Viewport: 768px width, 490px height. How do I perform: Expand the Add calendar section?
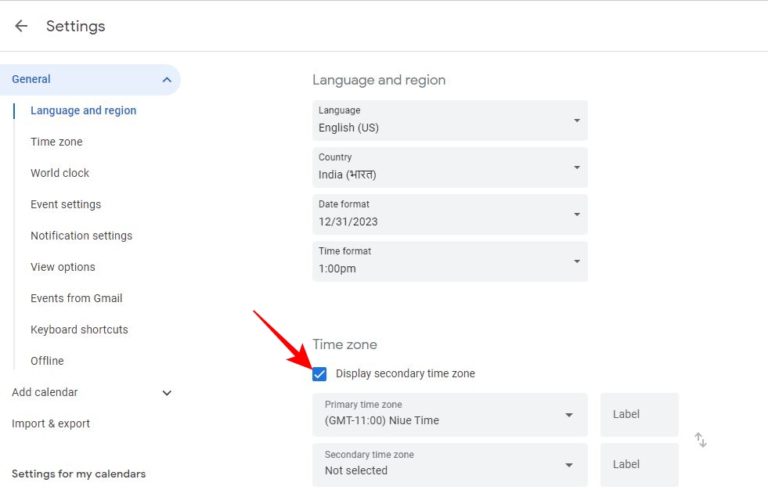[166, 393]
